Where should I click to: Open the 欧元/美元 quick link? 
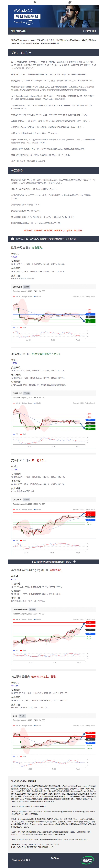point(28,230)
